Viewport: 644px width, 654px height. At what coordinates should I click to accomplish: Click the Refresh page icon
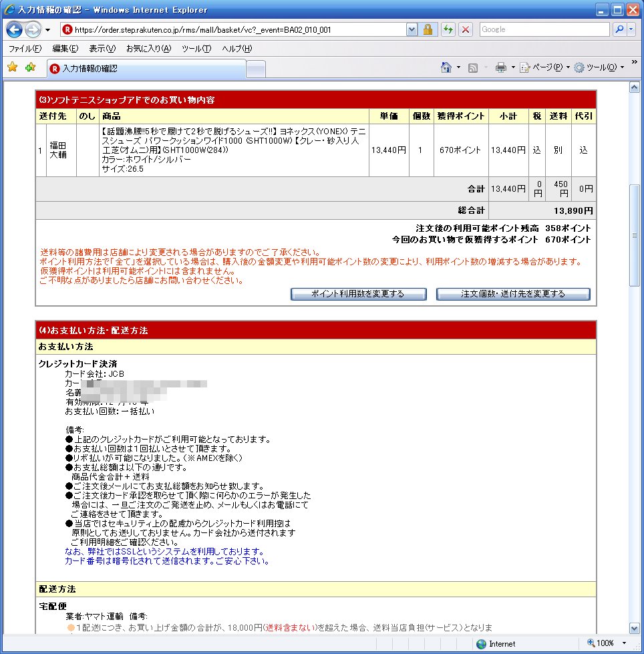[x=448, y=29]
